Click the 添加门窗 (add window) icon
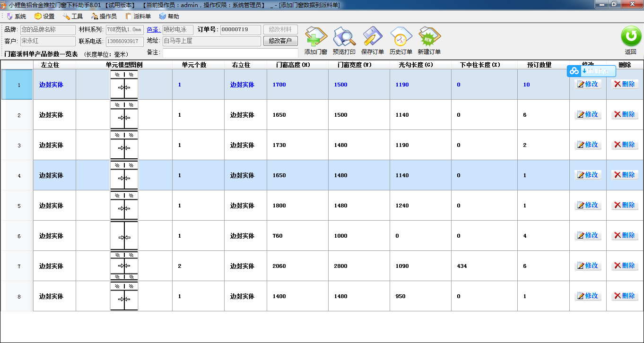Image resolution: width=644 pixels, height=343 pixels. pyautogui.click(x=316, y=41)
